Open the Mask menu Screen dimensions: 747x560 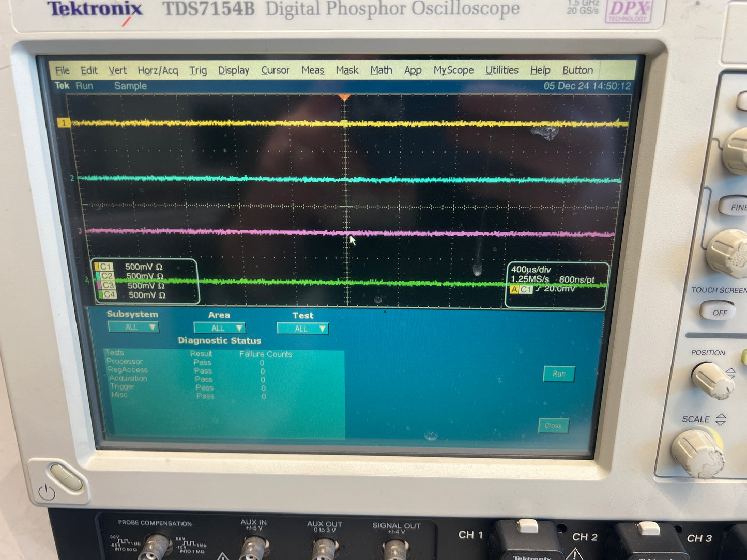(347, 70)
